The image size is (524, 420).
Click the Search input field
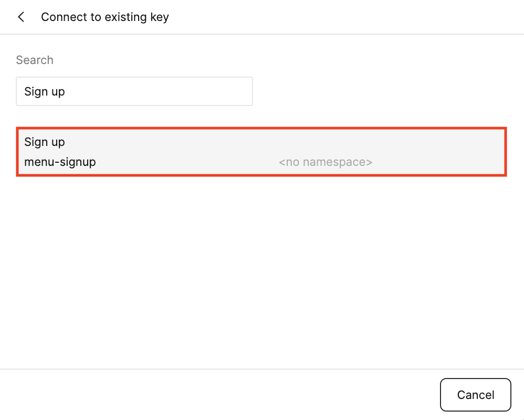pos(134,91)
